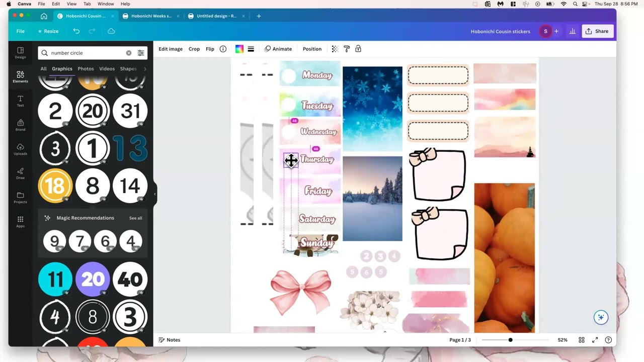Screen dimensions: 644x362
Task: Click the Wi-Fi icon in menu bar
Action: [563, 4]
